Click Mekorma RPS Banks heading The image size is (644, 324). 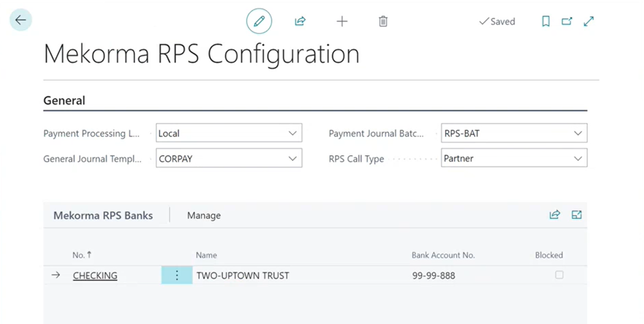tap(103, 215)
